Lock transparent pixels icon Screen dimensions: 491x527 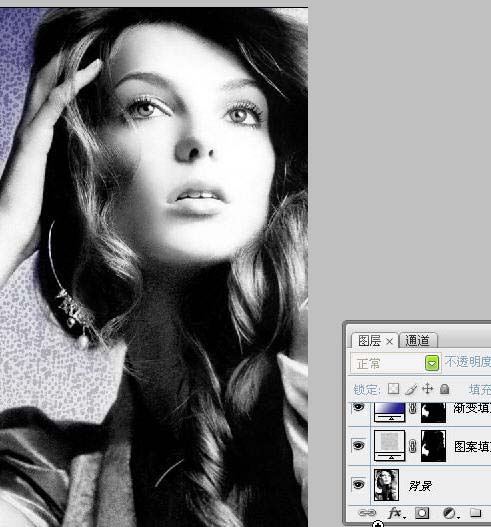pos(394,389)
